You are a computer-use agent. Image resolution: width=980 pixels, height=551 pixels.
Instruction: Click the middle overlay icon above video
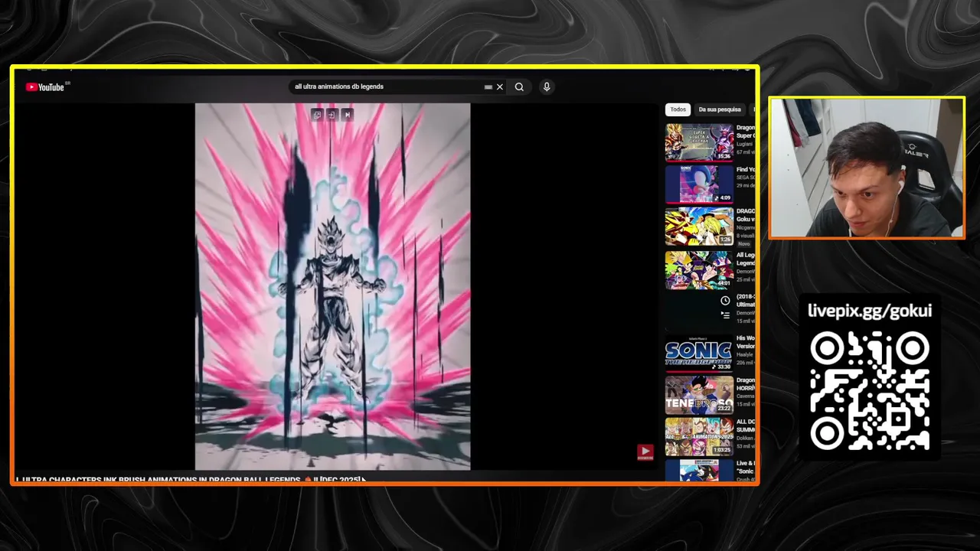tap(332, 115)
